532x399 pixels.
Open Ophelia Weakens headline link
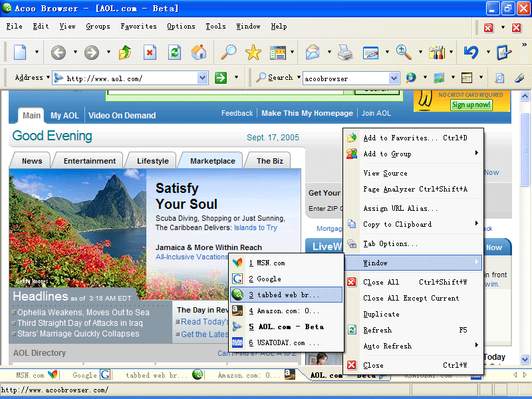tap(83, 312)
